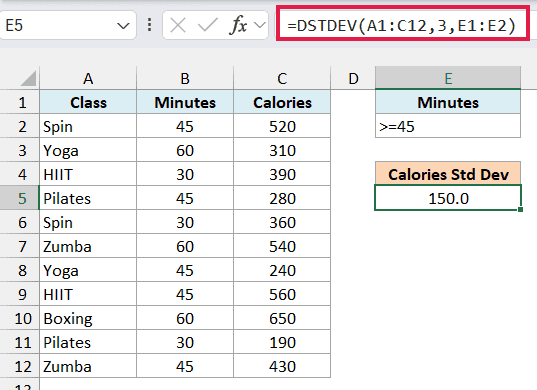
Task: Select row 11 header
Action: [20, 342]
